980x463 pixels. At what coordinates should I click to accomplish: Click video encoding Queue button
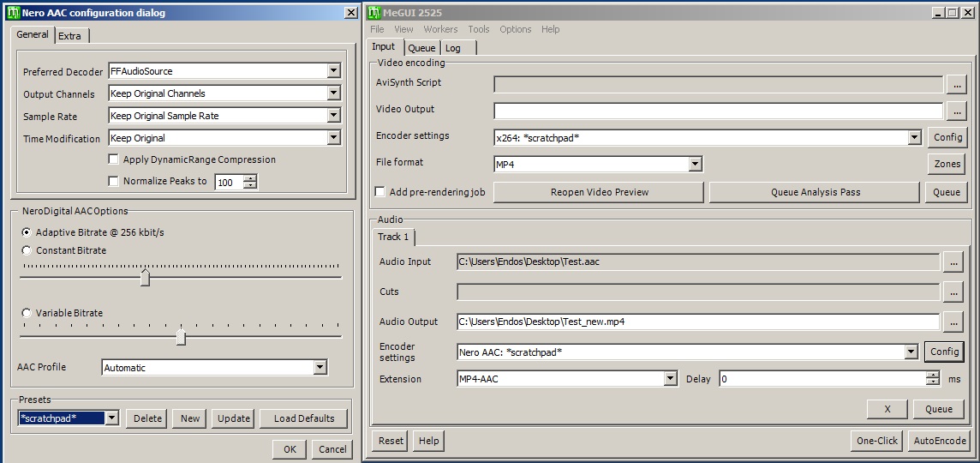coord(947,192)
